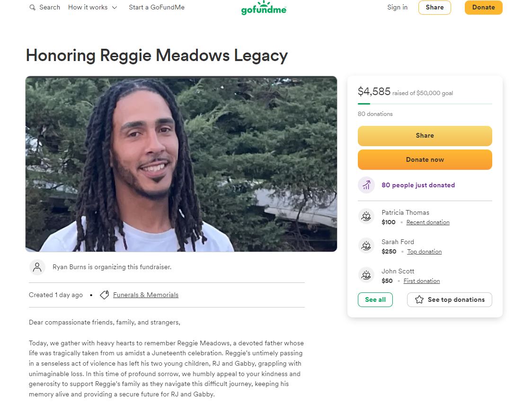Click the large yellow Share button
The height and width of the screenshot is (404, 532).
(x=425, y=136)
